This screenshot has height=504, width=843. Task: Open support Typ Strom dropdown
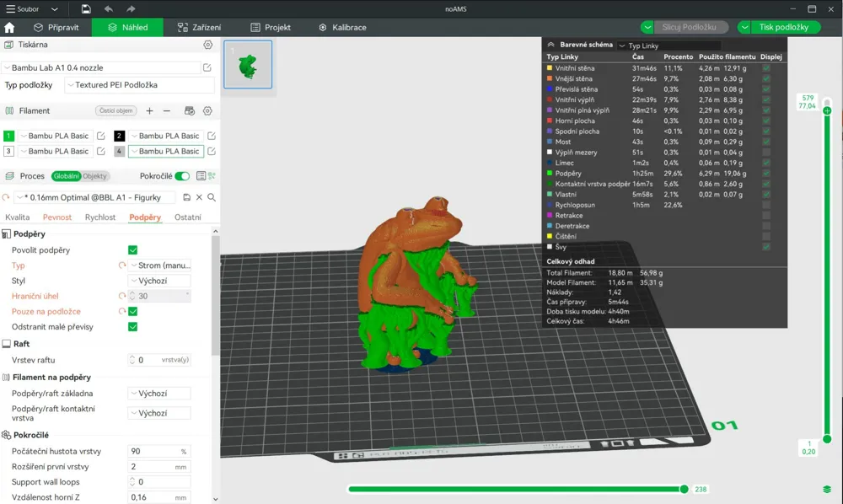(159, 265)
